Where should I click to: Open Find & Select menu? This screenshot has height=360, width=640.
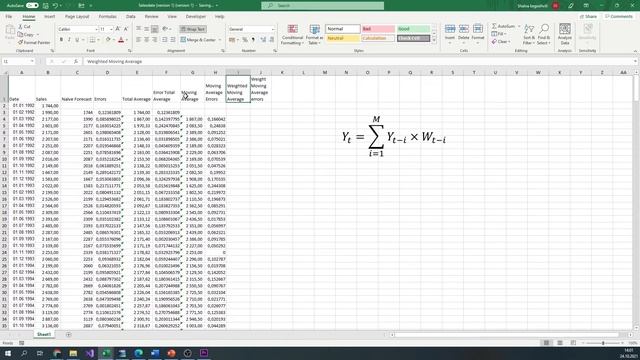coord(544,34)
